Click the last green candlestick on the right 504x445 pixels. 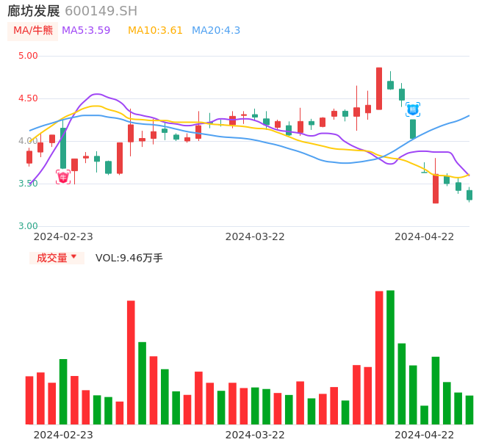(469, 195)
